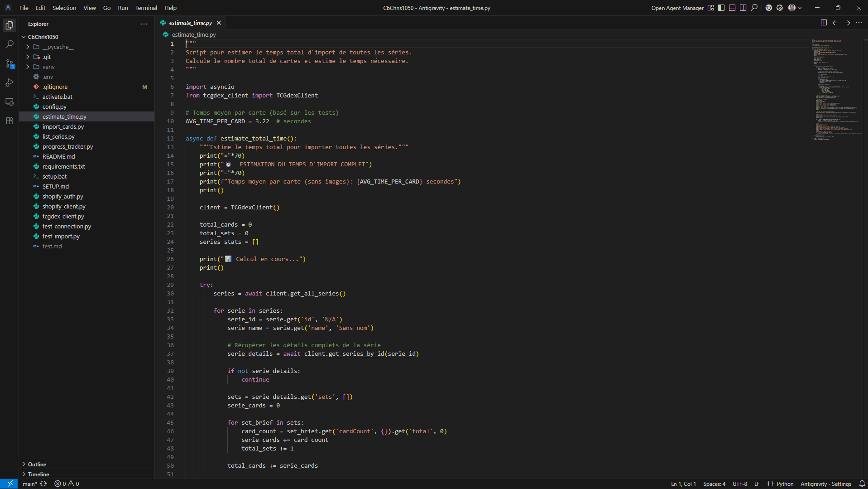Click Python language mode in status bar
The height and width of the screenshot is (489, 868).
(x=785, y=484)
